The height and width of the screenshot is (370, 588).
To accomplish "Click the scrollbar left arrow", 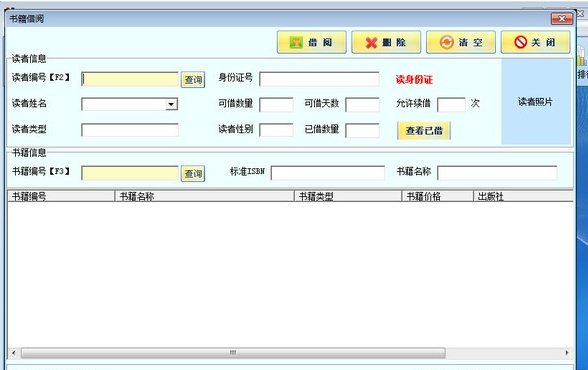I will [14, 353].
